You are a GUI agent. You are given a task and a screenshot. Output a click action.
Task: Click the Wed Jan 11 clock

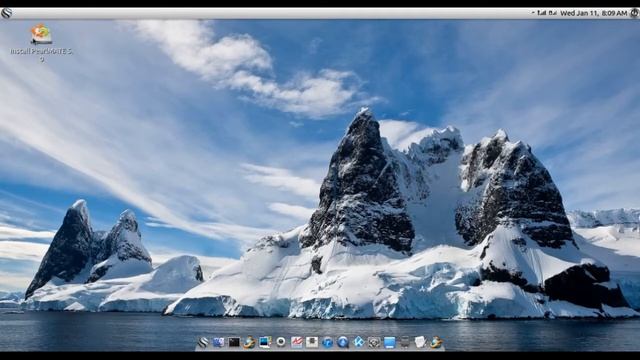coord(593,13)
